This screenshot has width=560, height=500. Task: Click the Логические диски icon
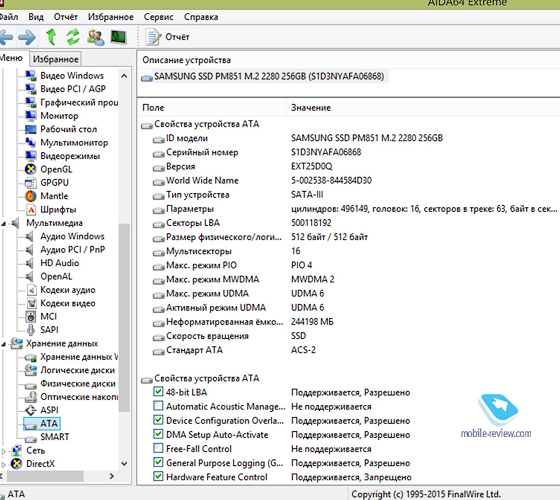pos(31,370)
